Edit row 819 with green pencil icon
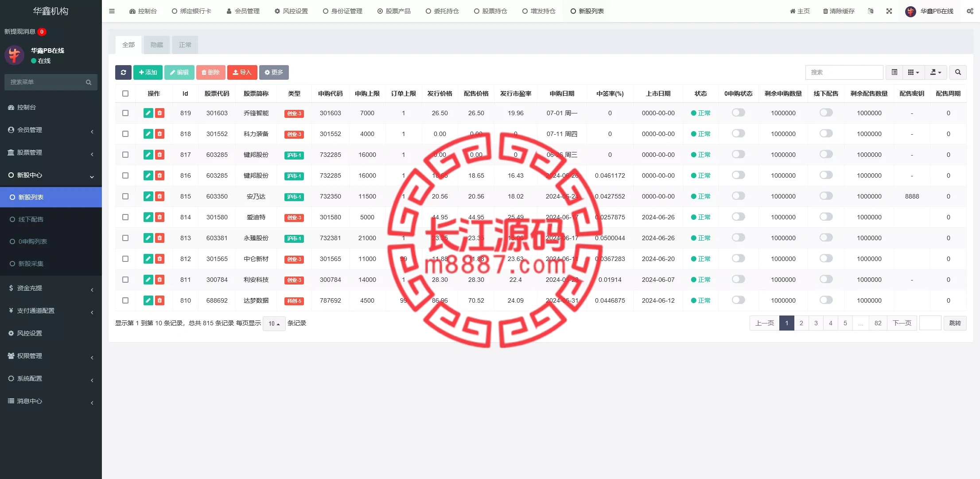The width and height of the screenshot is (980, 479). coord(148,113)
